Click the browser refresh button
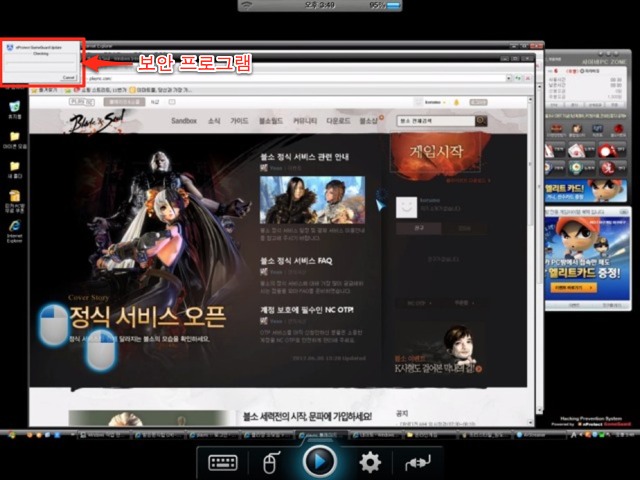 coord(518,78)
